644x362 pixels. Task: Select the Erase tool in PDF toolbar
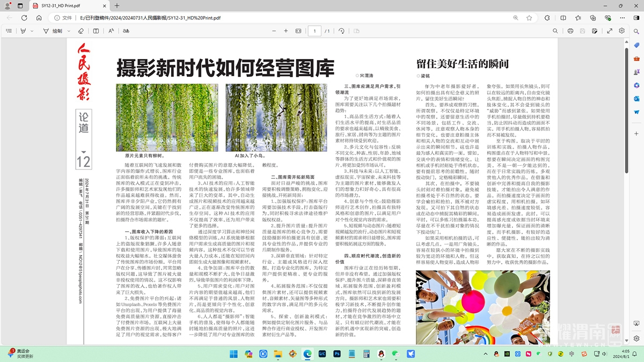tap(81, 31)
